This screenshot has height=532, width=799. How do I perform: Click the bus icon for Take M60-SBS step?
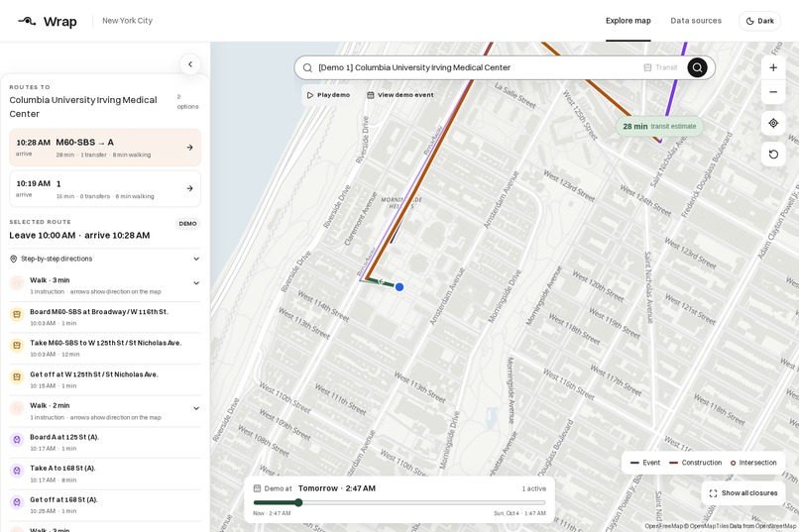[x=17, y=346]
